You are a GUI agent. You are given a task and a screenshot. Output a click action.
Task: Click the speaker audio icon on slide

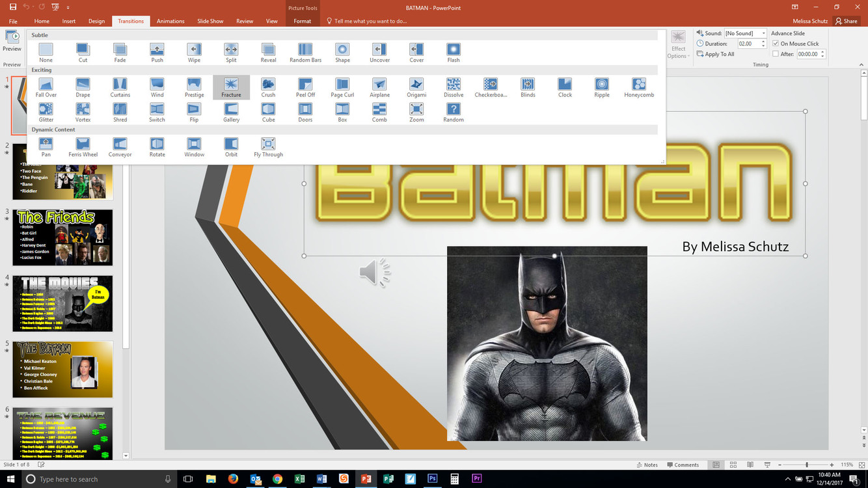coord(375,273)
